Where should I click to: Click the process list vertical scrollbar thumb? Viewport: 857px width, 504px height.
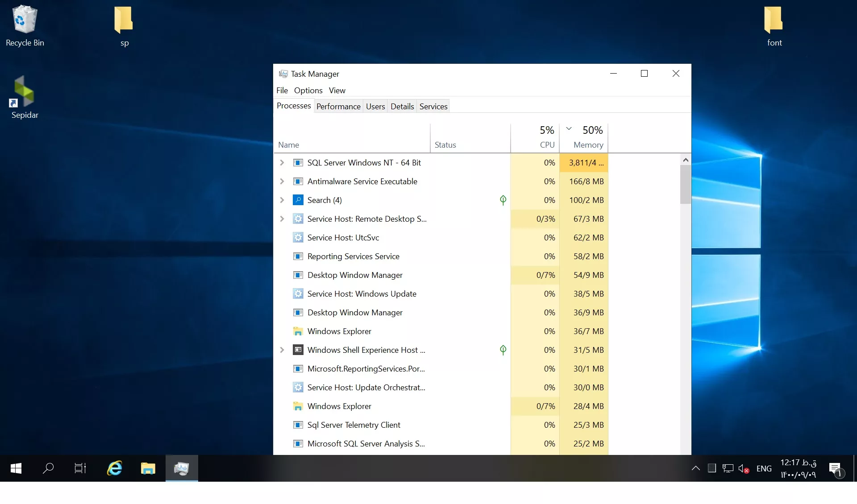pos(686,185)
